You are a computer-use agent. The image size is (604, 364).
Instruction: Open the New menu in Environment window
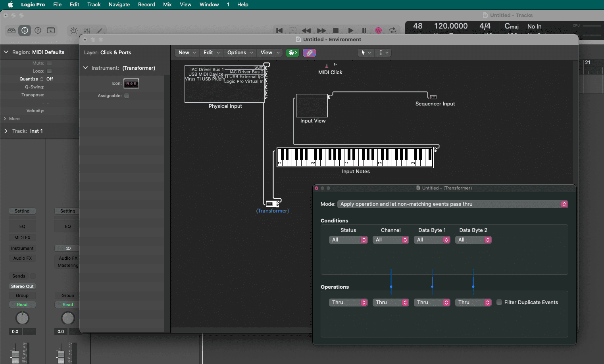click(x=187, y=53)
